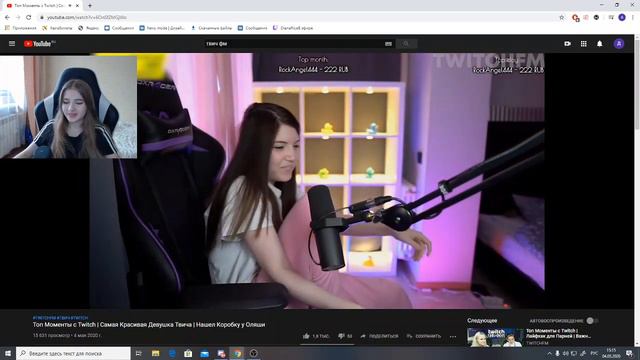Screen dimensions: 640x360
Task: Click the YouTube search magnifier button
Action: pyautogui.click(x=406, y=44)
